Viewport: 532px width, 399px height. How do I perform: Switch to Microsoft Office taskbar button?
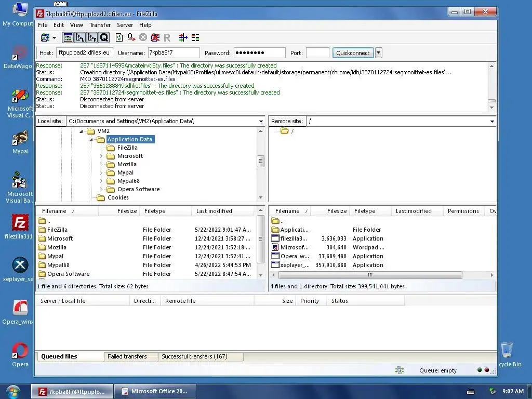tap(155, 392)
